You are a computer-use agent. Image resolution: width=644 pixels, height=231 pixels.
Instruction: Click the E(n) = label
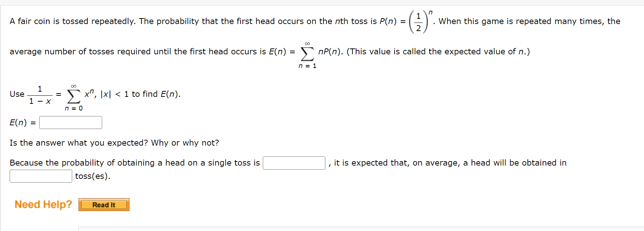point(22,122)
